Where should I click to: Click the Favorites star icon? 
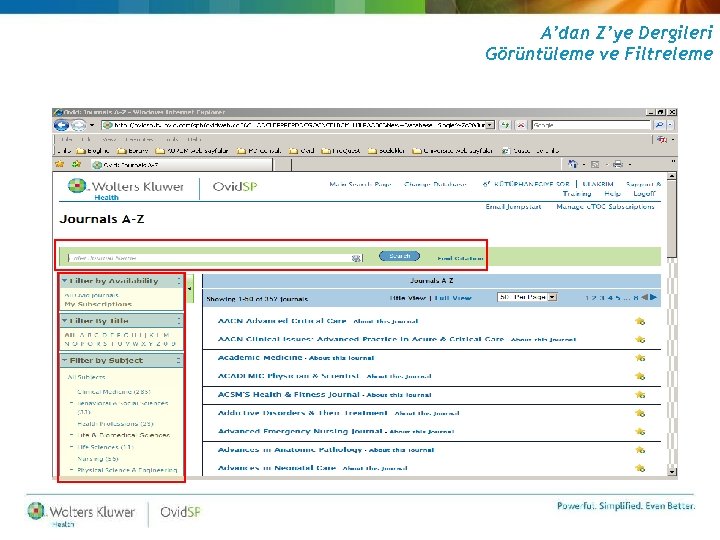click(60, 164)
